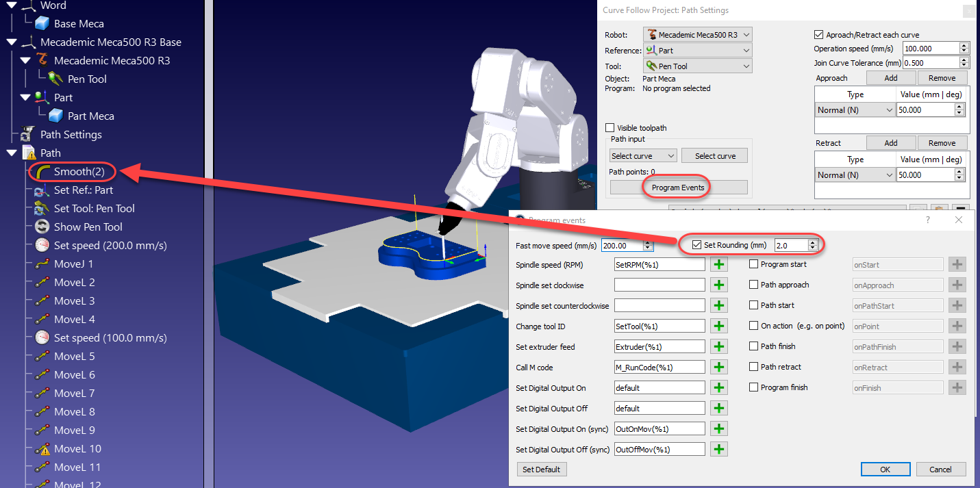This screenshot has width=980, height=488.
Task: Click the Set Default button
Action: (541, 470)
